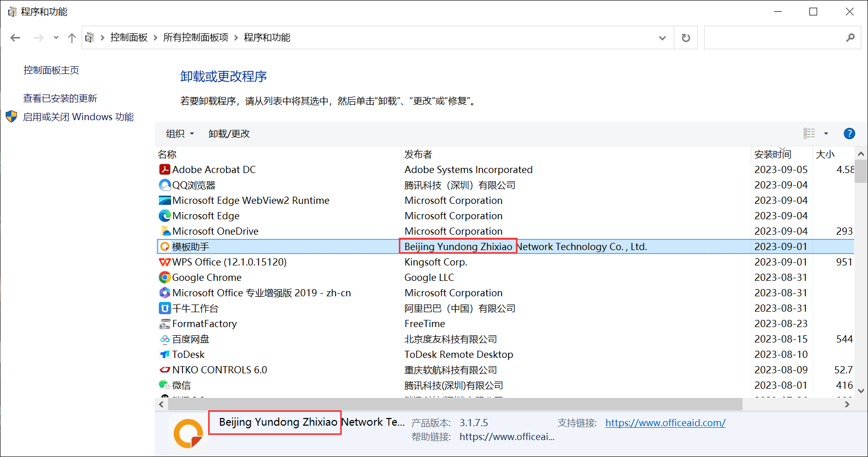Click 卸载/更改 toolbar button
Viewport: 868px width, 457px height.
(x=229, y=134)
